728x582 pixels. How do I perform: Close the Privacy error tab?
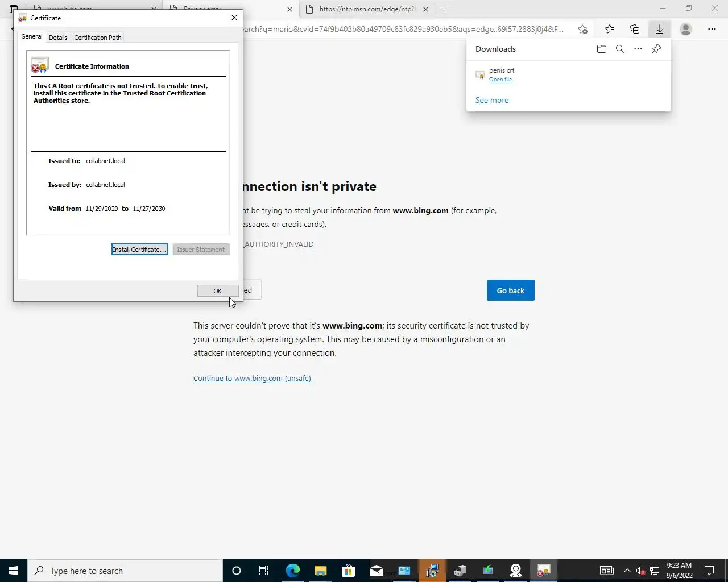(x=289, y=9)
